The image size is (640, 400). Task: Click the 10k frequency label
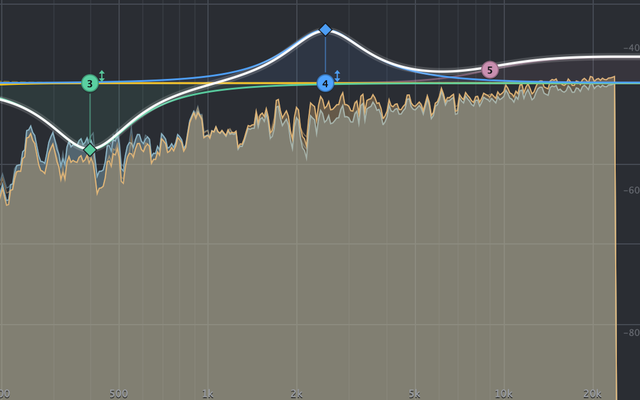pos(504,394)
